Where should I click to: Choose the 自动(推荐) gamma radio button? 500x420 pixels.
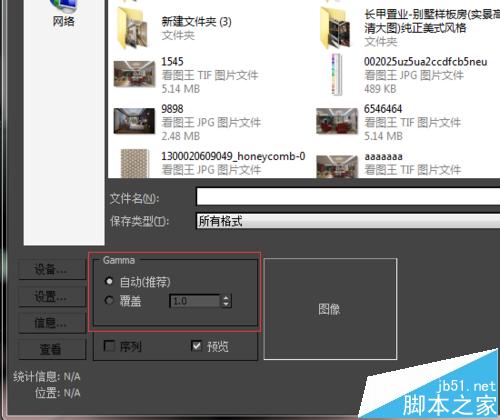point(109,281)
